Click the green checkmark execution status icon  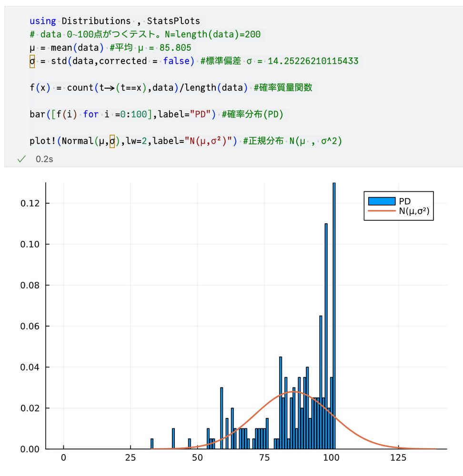[20, 159]
